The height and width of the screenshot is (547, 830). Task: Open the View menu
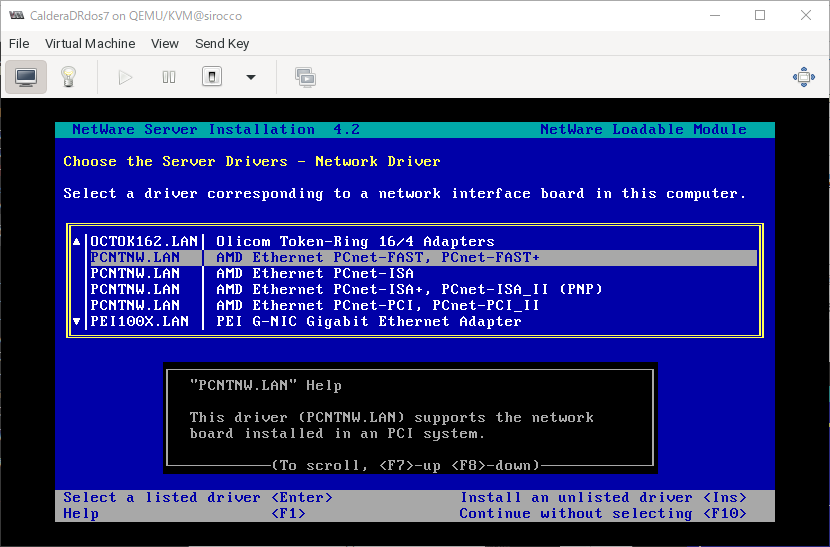[165, 43]
